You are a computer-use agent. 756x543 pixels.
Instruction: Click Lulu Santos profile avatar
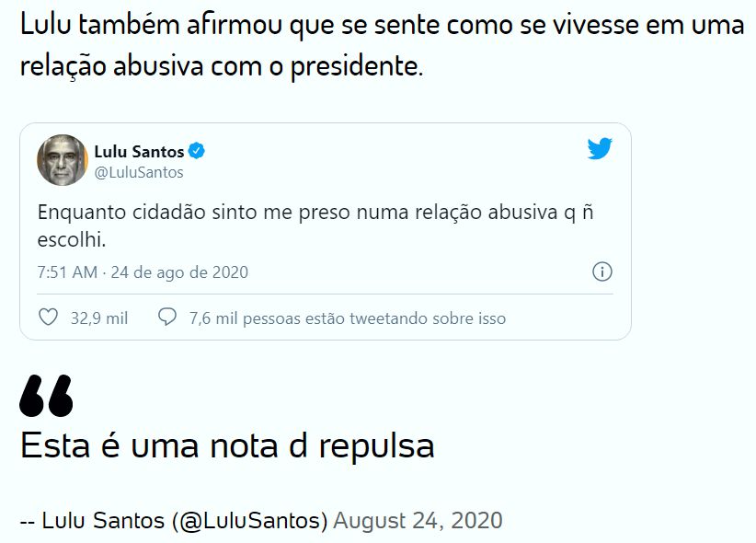click(x=63, y=160)
